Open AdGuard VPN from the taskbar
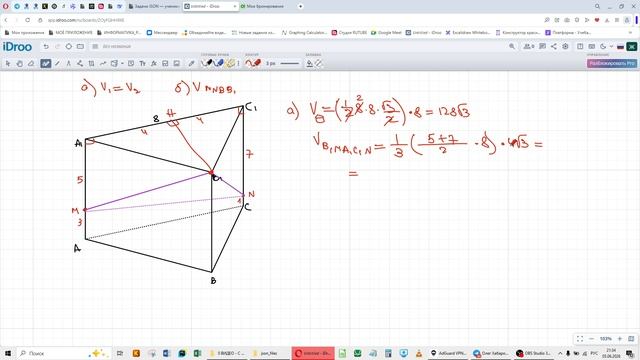The image size is (640, 360). coord(449,353)
